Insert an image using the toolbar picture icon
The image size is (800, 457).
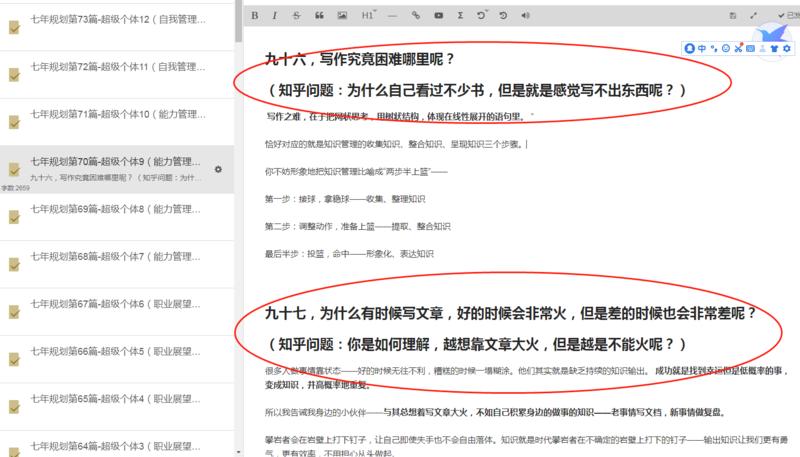point(342,15)
